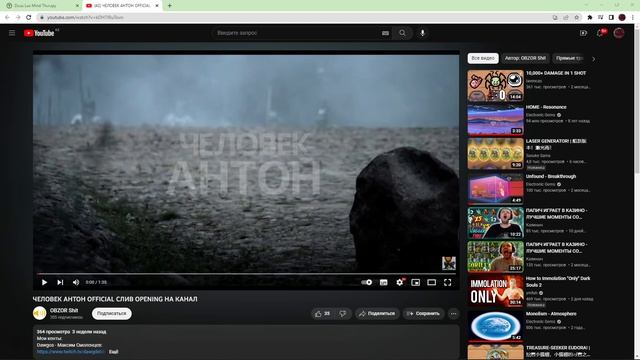
Task: Select the Все видео chip
Action: pyautogui.click(x=483, y=58)
